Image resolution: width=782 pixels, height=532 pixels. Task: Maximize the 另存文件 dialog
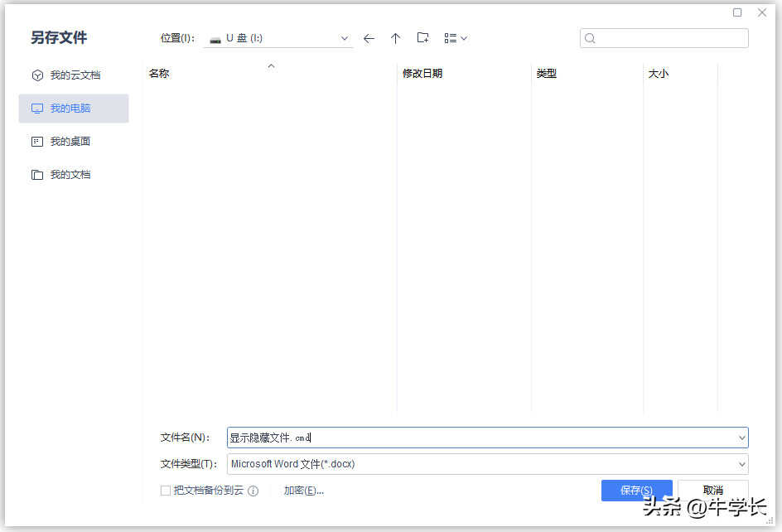pyautogui.click(x=737, y=12)
